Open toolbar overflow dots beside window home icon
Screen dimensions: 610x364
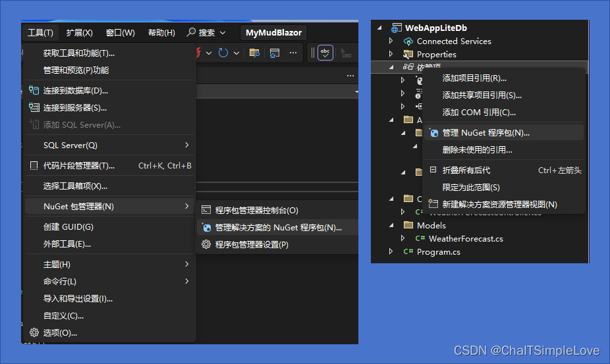click(x=293, y=53)
